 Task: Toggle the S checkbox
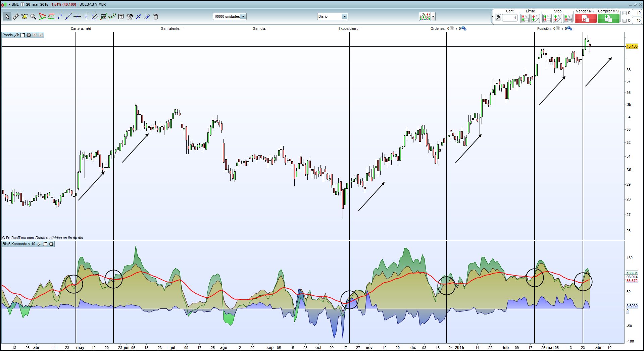(x=625, y=13)
